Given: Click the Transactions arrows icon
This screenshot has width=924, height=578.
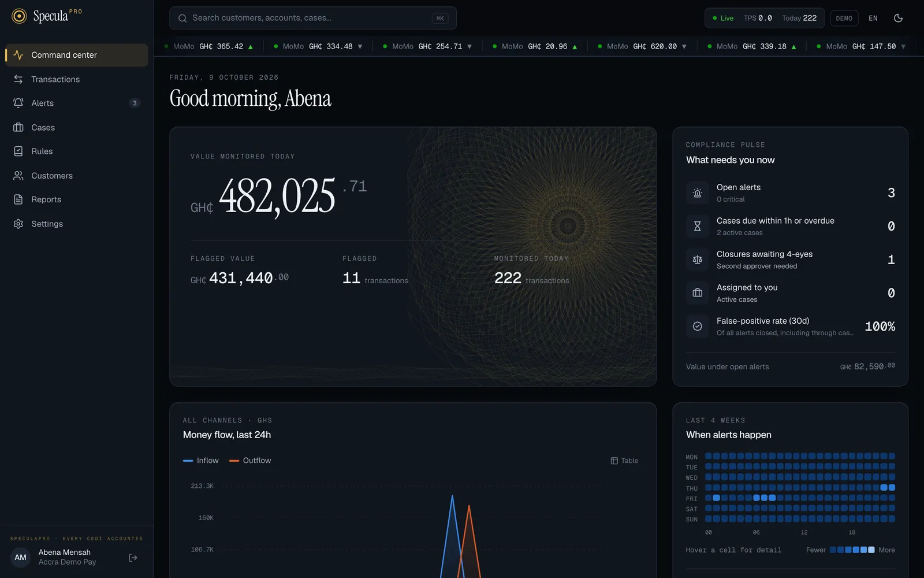Looking at the screenshot, I should pyautogui.click(x=18, y=79).
